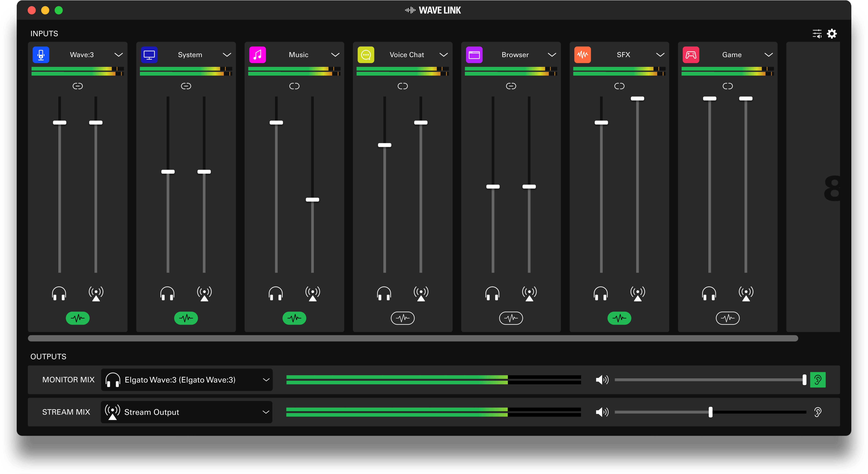
Task: Click the MONITOR MIX label
Action: (68, 380)
